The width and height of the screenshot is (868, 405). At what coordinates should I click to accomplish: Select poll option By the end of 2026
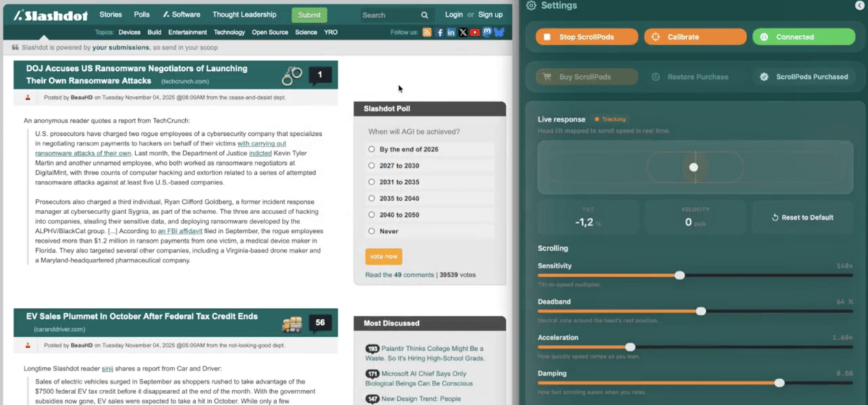click(x=371, y=149)
